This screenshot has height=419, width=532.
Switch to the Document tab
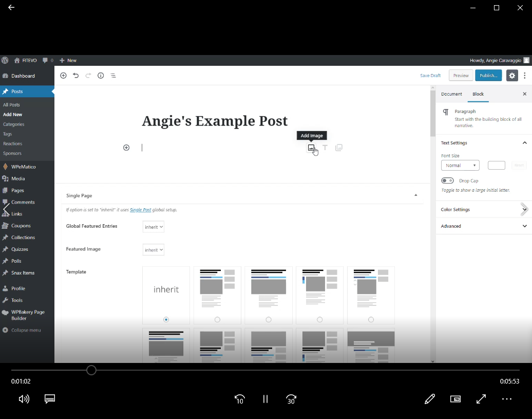pyautogui.click(x=451, y=94)
